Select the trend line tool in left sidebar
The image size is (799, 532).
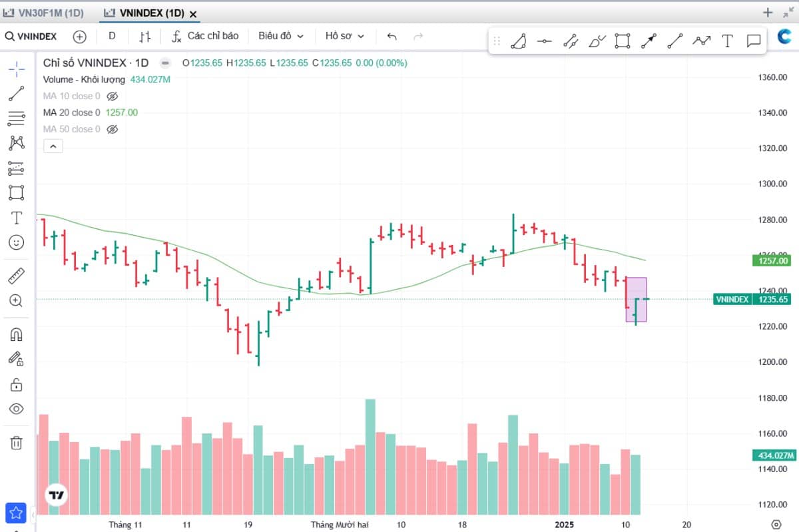click(x=17, y=93)
